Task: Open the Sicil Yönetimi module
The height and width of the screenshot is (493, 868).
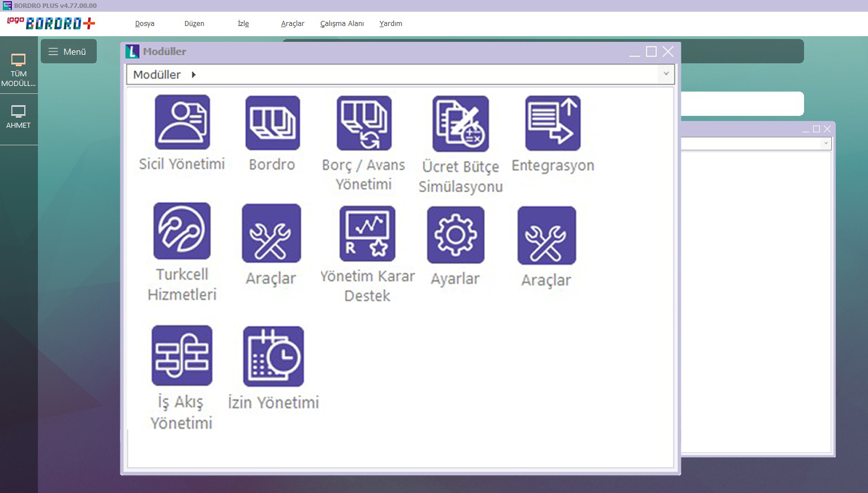Action: click(x=182, y=122)
